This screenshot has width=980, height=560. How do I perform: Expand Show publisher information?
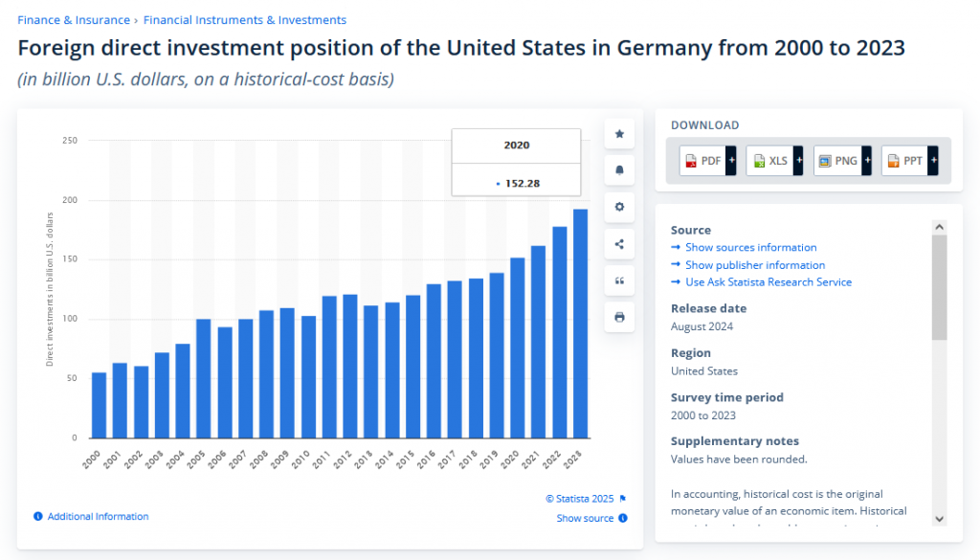pyautogui.click(x=754, y=265)
